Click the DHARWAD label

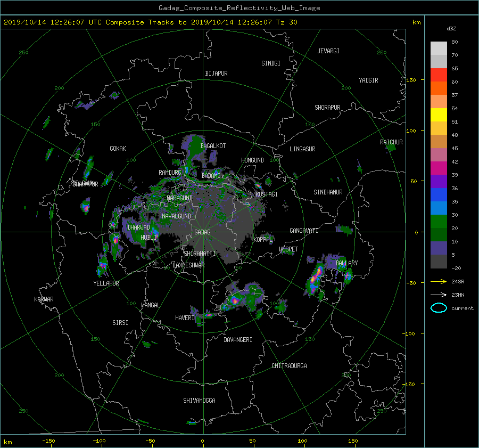pos(138,227)
